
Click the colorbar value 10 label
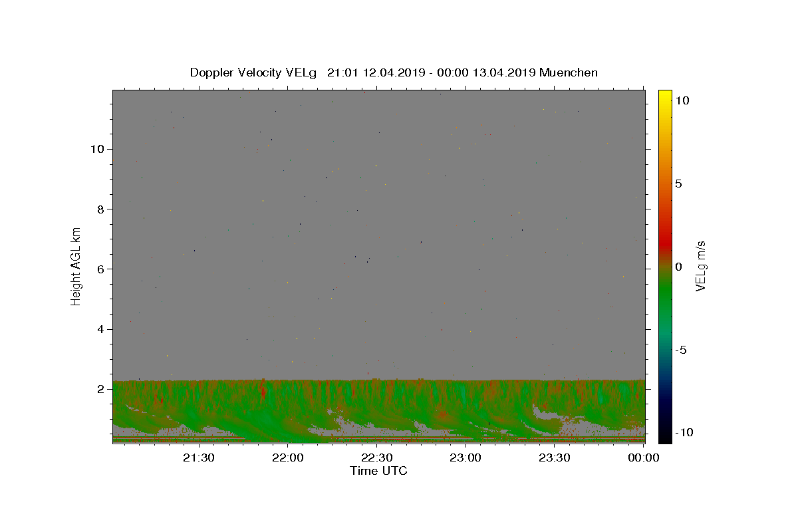click(x=682, y=100)
